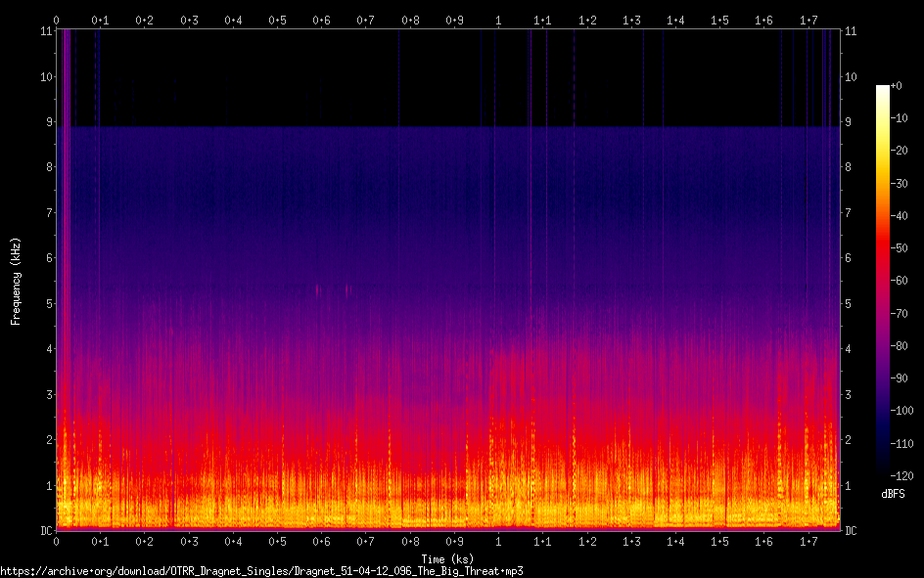924x578 pixels.
Task: Click the "Frequency (kHz)" axis label
Action: (16, 281)
